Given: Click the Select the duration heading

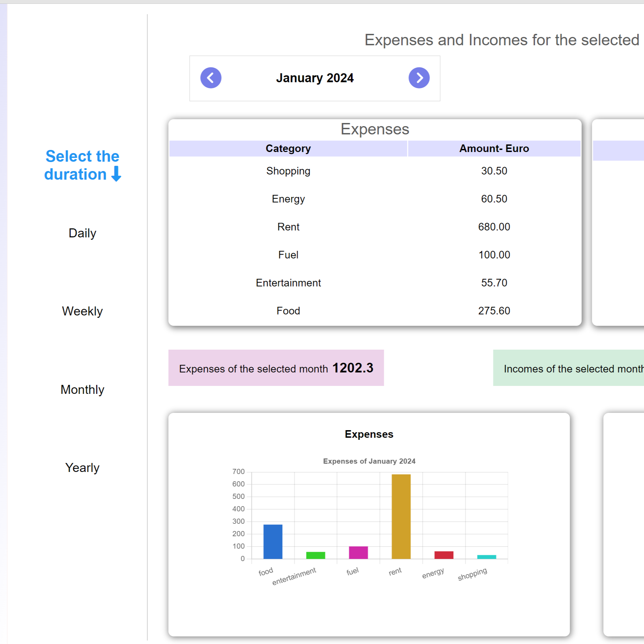Looking at the screenshot, I should [x=82, y=165].
